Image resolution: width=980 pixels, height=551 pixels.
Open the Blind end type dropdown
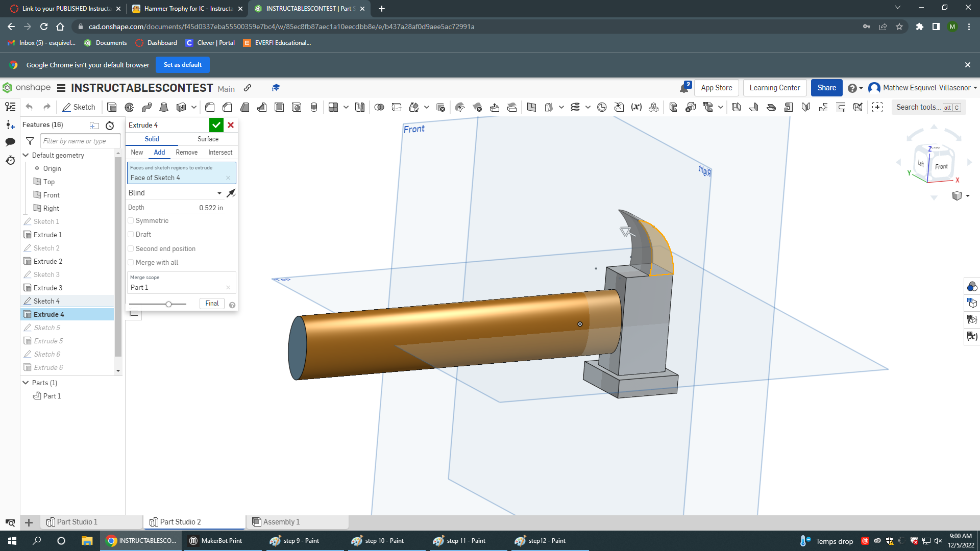175,193
